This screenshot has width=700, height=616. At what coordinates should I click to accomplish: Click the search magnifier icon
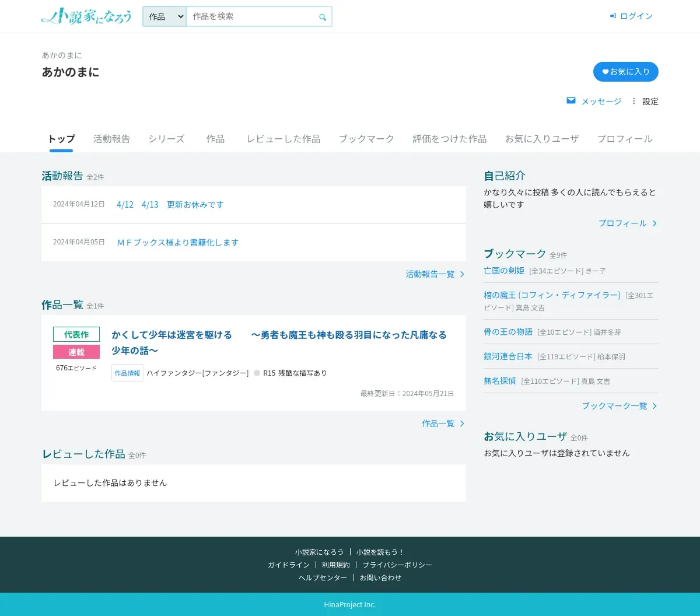point(323,17)
